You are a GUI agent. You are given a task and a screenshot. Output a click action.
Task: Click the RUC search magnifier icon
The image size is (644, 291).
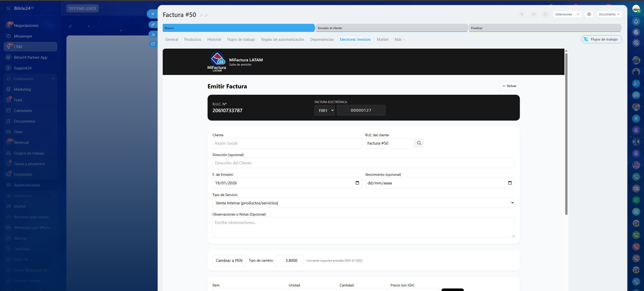[x=419, y=143]
